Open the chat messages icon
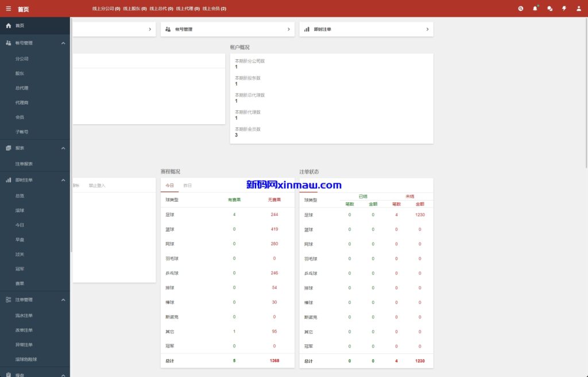This screenshot has width=588, height=377. click(550, 9)
